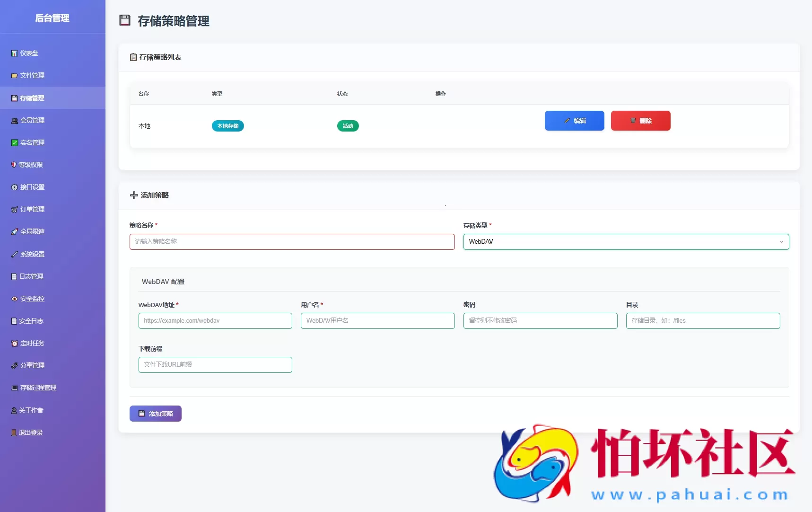Open 定时任务 via its clock icon
The height and width of the screenshot is (512, 812).
14,343
